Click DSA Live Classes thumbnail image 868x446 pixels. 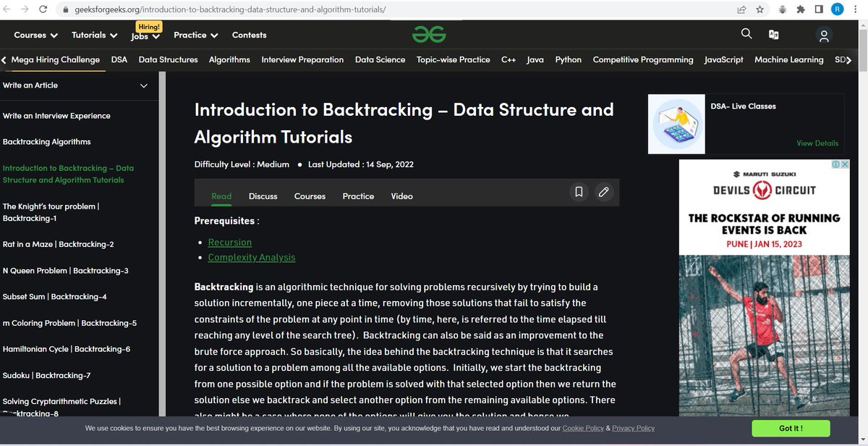point(676,124)
